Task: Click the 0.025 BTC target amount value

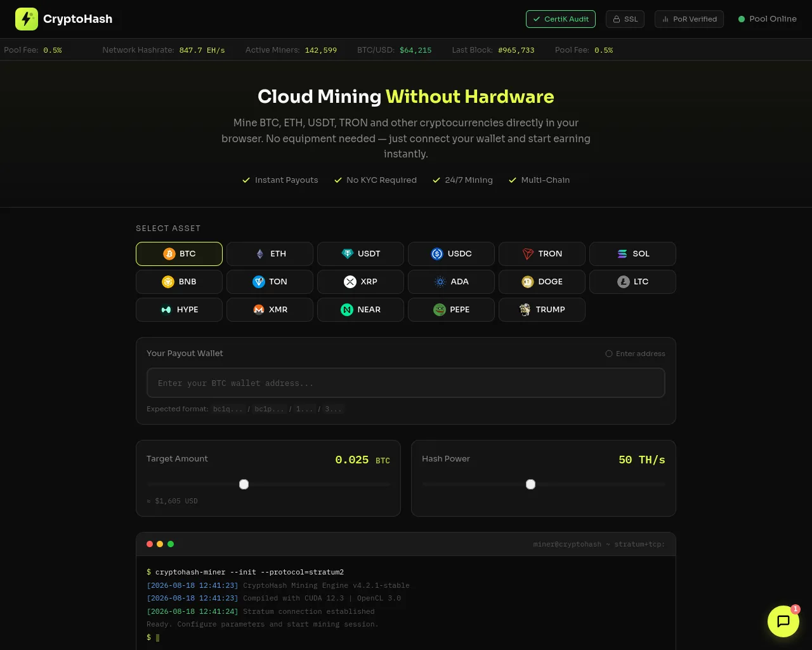Action: pyautogui.click(x=363, y=460)
